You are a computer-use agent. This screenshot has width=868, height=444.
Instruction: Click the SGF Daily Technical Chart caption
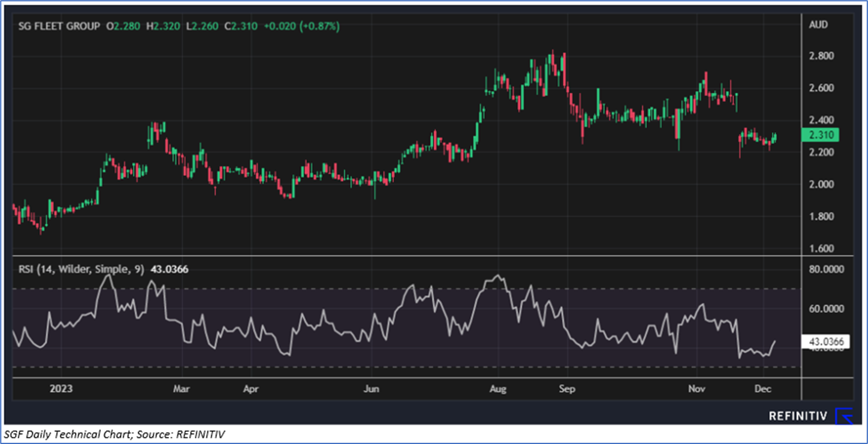click(114, 434)
